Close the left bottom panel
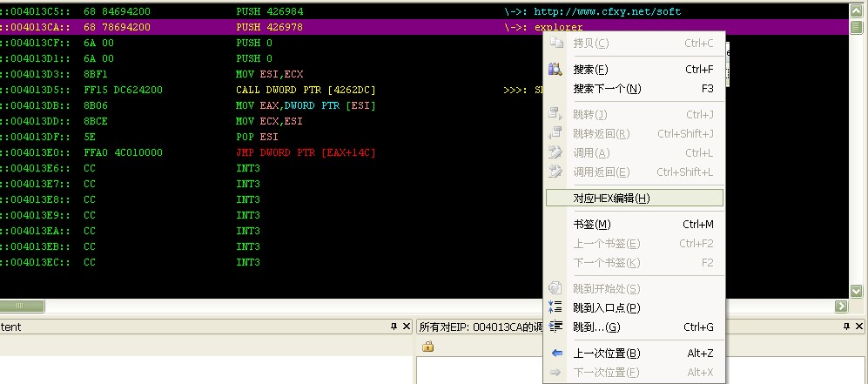The width and height of the screenshot is (868, 384). (x=407, y=327)
